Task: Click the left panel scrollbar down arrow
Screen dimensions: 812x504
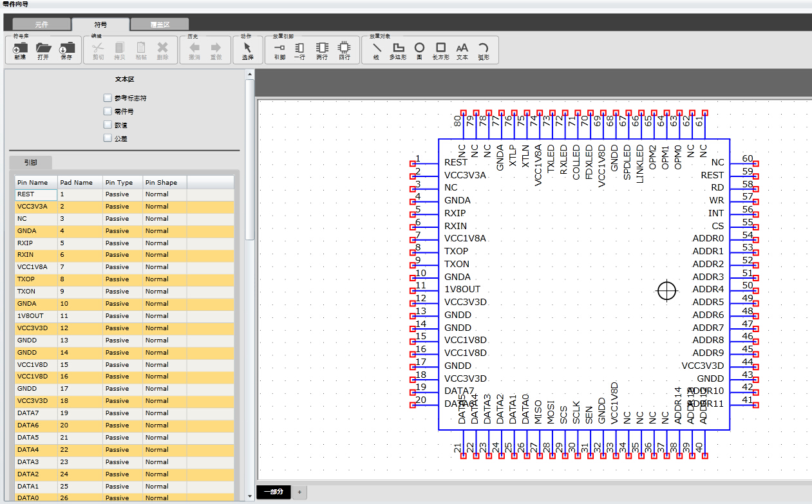Action: (250, 497)
